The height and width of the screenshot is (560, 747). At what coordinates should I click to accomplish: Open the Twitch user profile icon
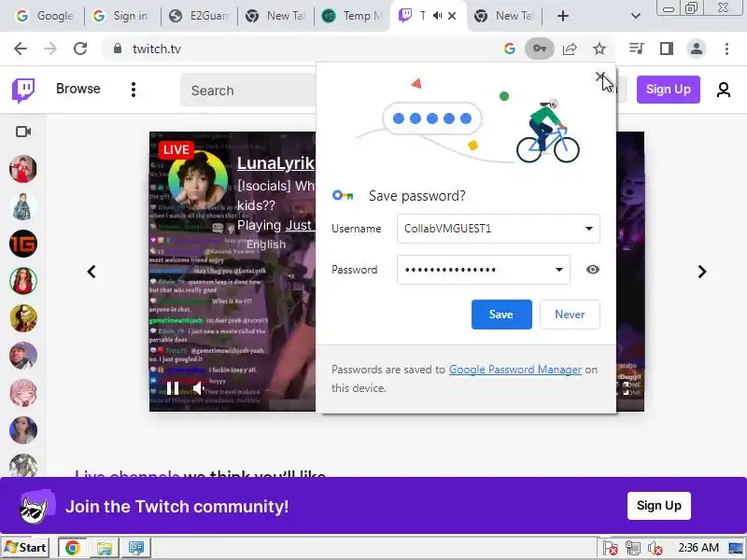click(723, 90)
